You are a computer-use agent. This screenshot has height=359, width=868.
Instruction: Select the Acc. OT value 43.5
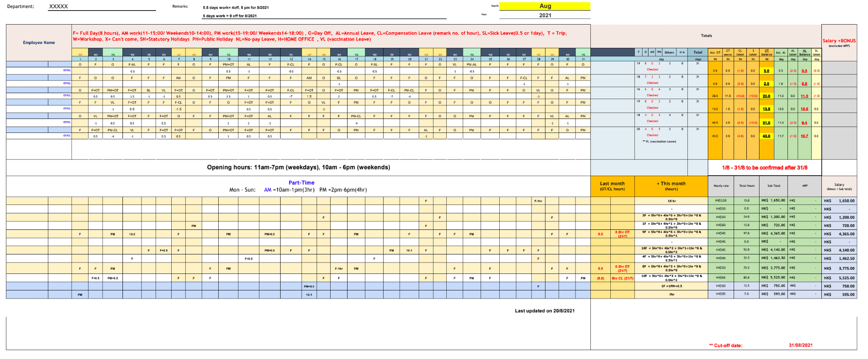click(715, 136)
